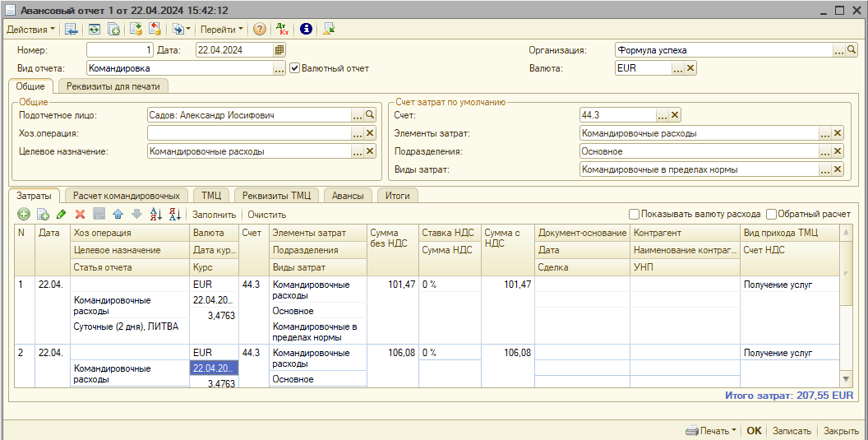Viewport: 868px width, 440px height.
Task: Click the green plus add row icon
Action: 24,214
